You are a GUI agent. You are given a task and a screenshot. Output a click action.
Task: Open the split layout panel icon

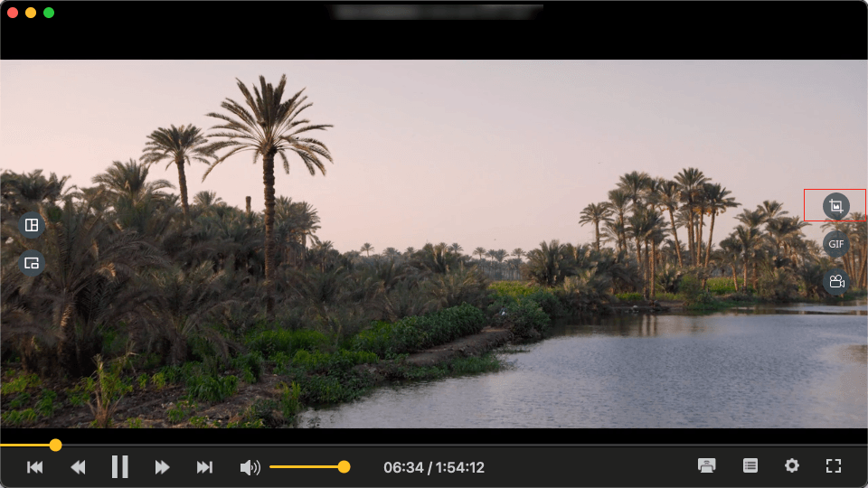click(32, 225)
